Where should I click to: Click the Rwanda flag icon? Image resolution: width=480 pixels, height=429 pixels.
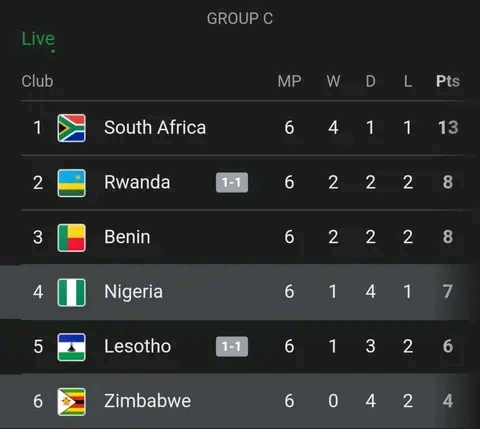click(71, 183)
